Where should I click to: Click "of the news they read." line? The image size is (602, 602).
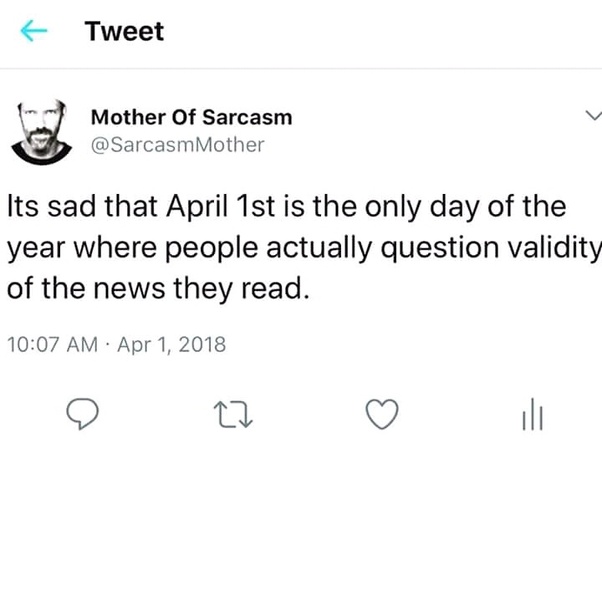tap(154, 289)
